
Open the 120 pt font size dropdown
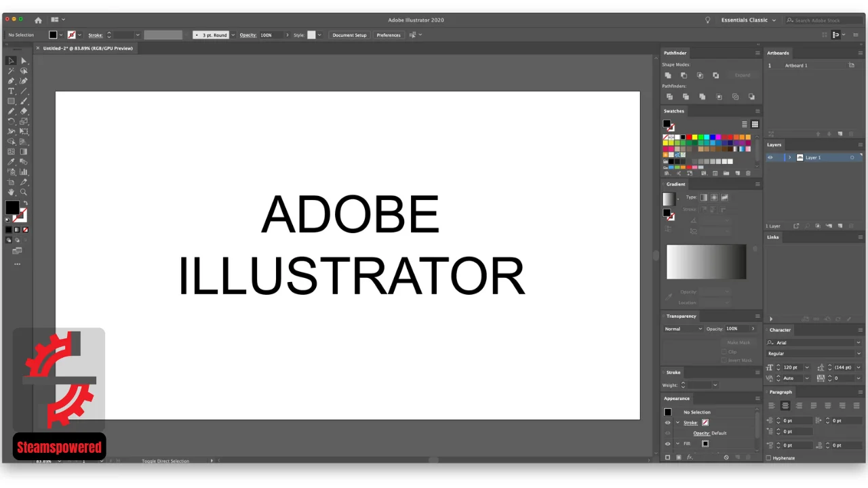806,367
